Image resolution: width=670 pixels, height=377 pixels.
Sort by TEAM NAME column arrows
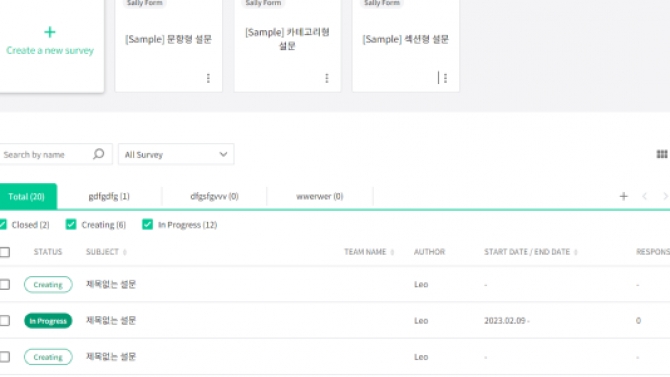[392, 252]
